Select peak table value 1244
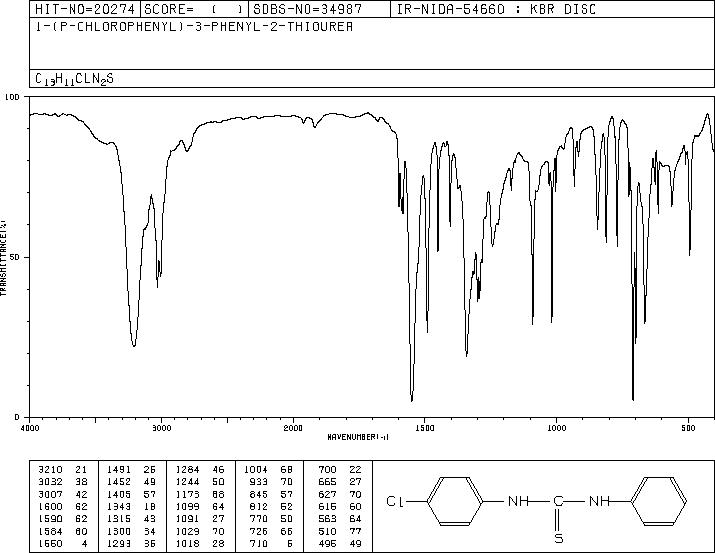715x553 pixels. (187, 482)
